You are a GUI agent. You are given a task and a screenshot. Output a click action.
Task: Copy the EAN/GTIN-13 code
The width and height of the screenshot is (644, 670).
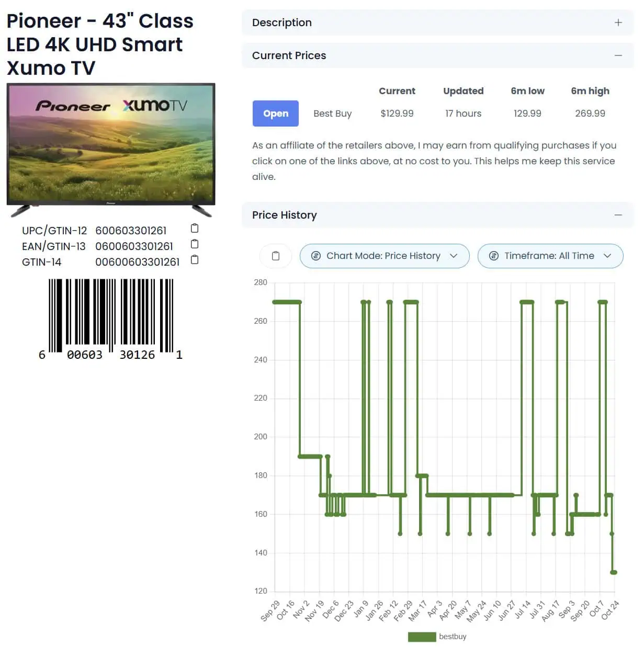[x=195, y=244]
